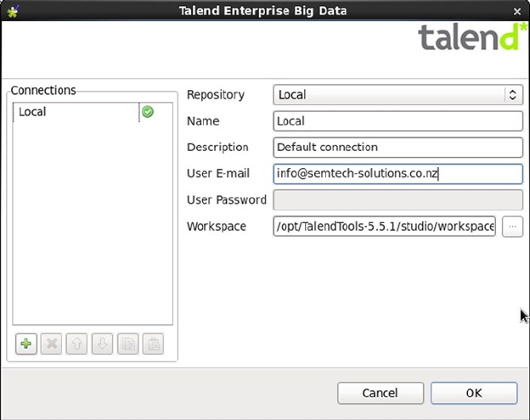The image size is (530, 420).
Task: Move connection down with the arrow icon
Action: click(102, 344)
